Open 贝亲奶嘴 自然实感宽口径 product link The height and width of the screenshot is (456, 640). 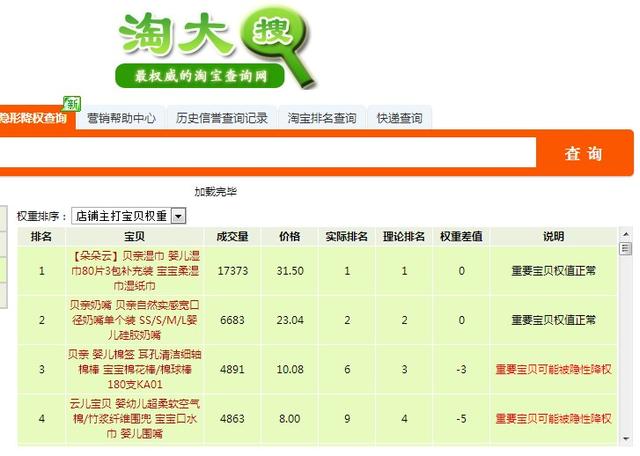(135, 320)
